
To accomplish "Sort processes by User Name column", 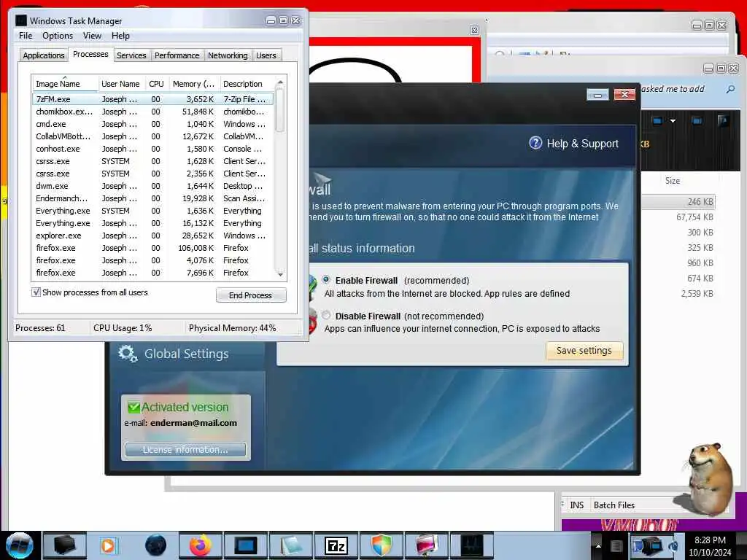I will point(121,84).
